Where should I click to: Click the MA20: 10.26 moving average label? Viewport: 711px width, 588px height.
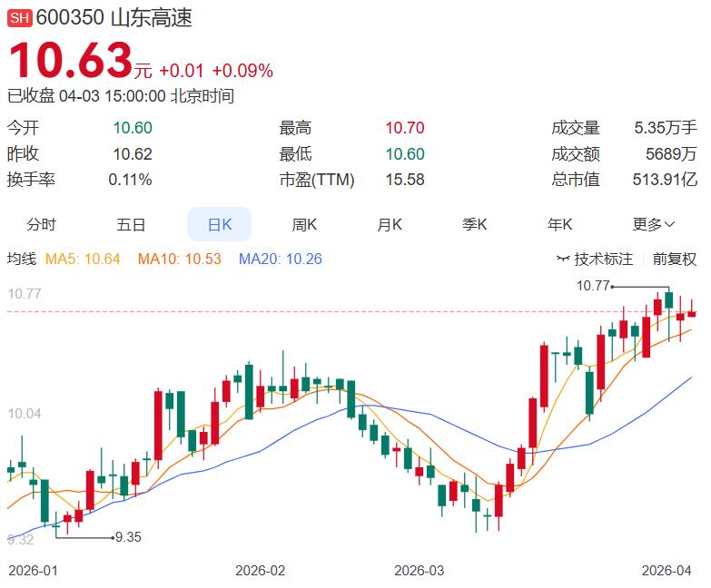[281, 260]
